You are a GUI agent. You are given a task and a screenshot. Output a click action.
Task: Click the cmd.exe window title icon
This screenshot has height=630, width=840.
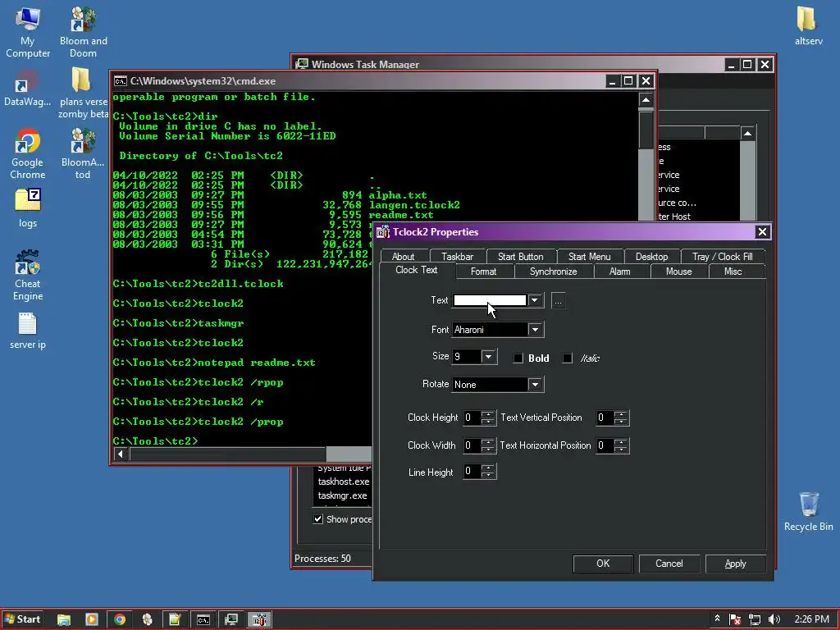click(x=120, y=81)
